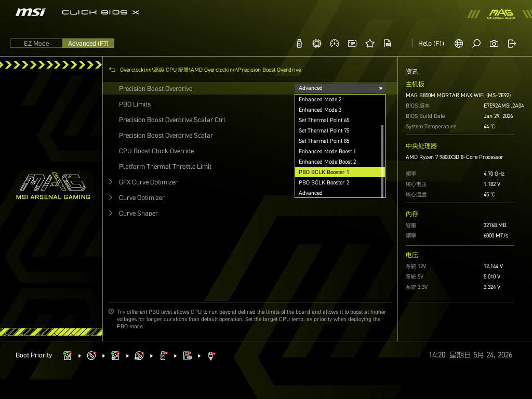Select the USB CD/DVD boot priority icon

pyautogui.click(x=139, y=355)
